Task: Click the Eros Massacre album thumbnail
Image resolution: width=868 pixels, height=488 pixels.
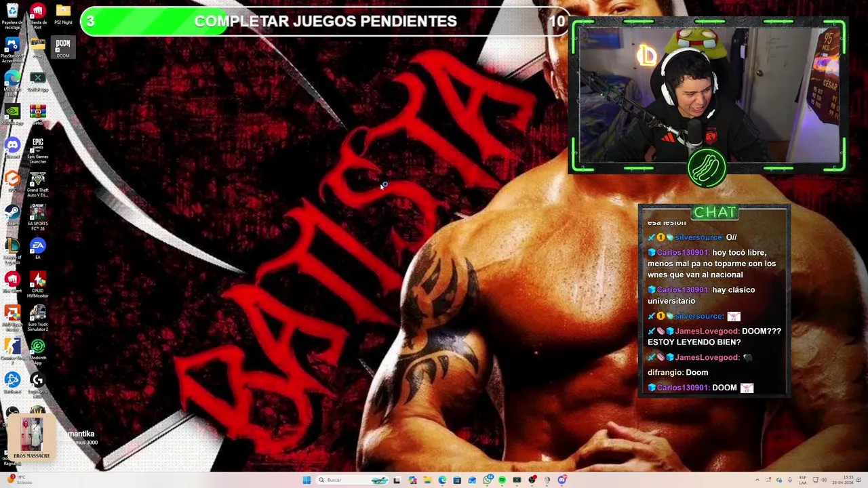Action: [32, 437]
